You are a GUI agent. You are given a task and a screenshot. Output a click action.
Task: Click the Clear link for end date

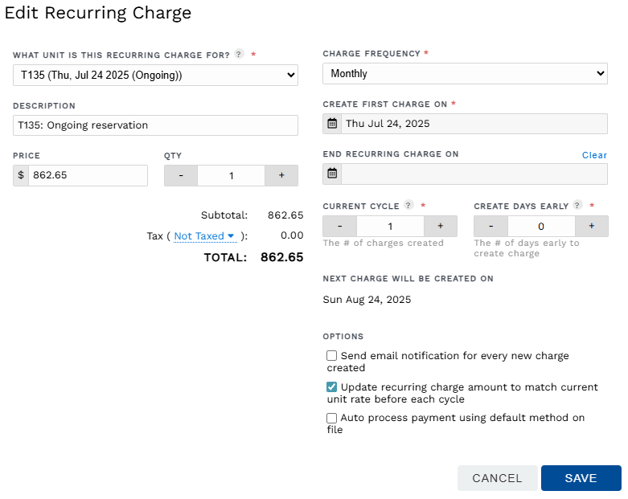tap(594, 155)
